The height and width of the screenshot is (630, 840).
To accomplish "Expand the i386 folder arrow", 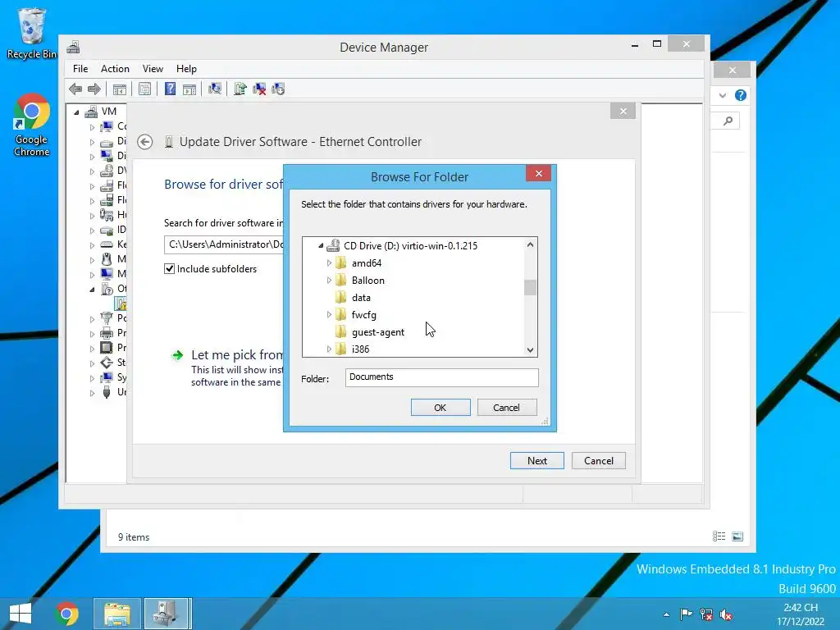I will 329,349.
